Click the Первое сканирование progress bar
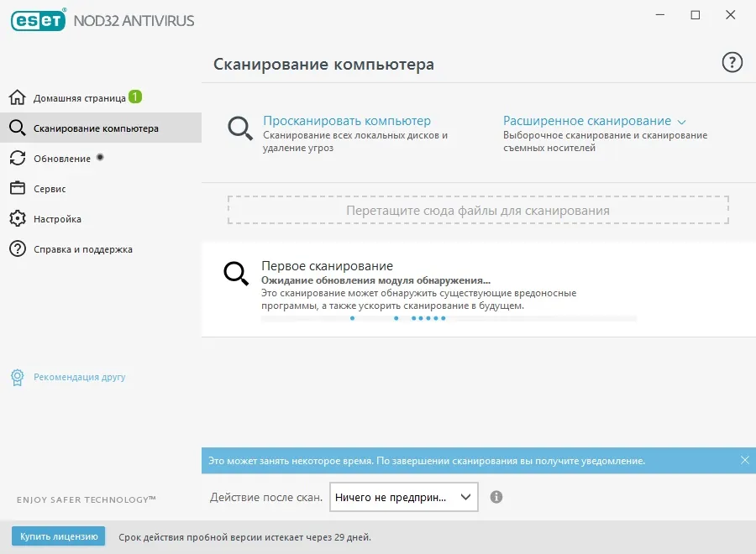Image resolution: width=756 pixels, height=554 pixels. pos(449,318)
